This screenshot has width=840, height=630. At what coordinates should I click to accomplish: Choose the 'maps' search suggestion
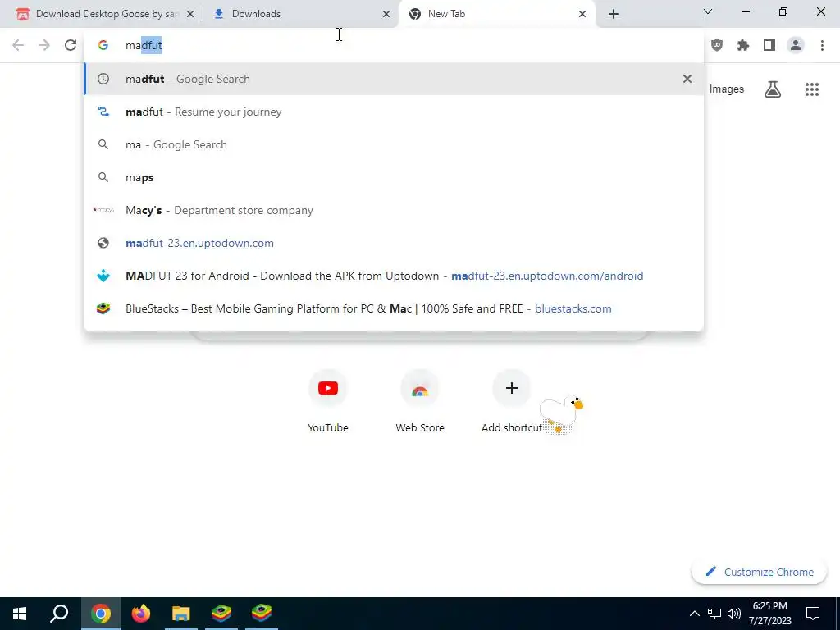pos(394,177)
